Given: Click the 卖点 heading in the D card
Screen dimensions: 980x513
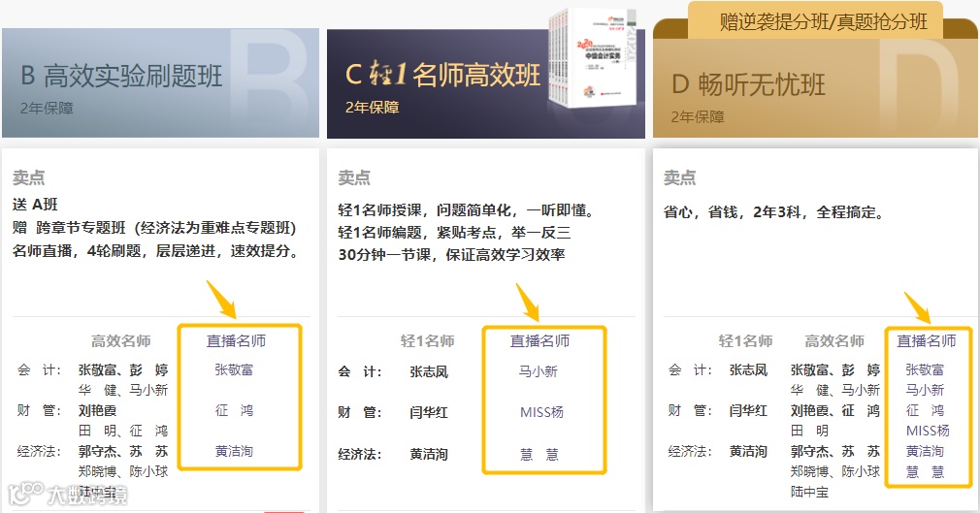Looking at the screenshot, I should [679, 178].
